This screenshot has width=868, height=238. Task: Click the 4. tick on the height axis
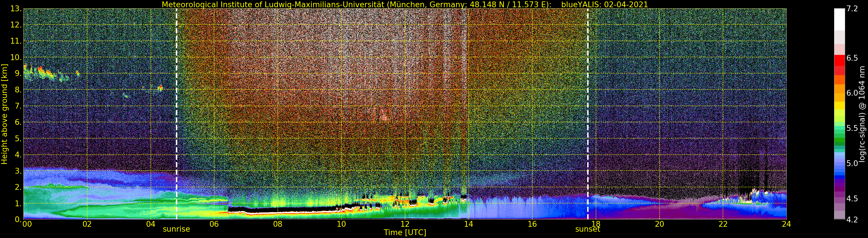pos(18,155)
